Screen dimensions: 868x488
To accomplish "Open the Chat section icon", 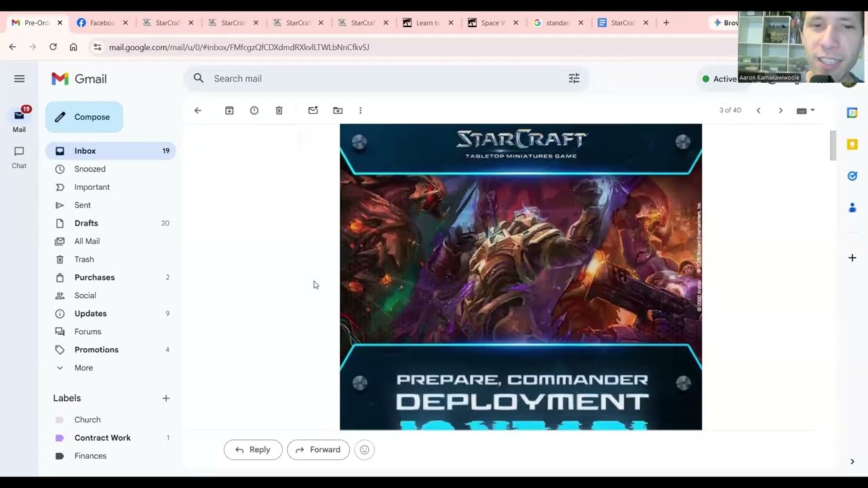I will pyautogui.click(x=19, y=152).
